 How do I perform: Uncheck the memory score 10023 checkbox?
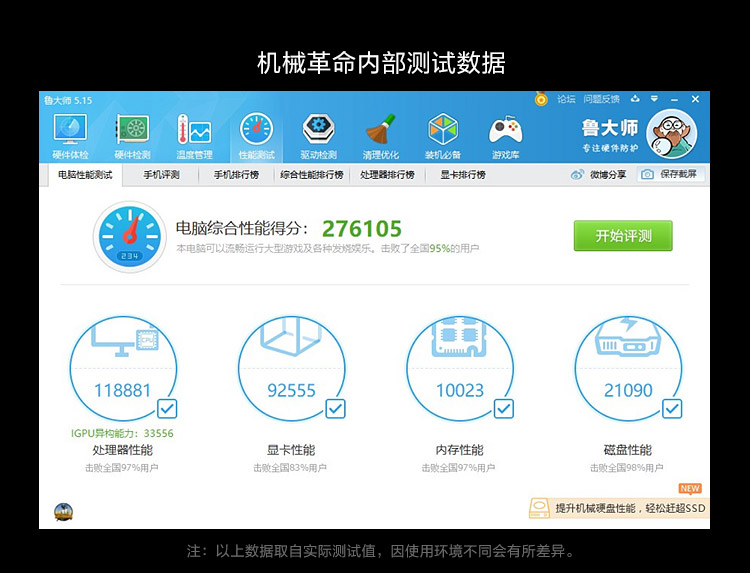point(504,409)
